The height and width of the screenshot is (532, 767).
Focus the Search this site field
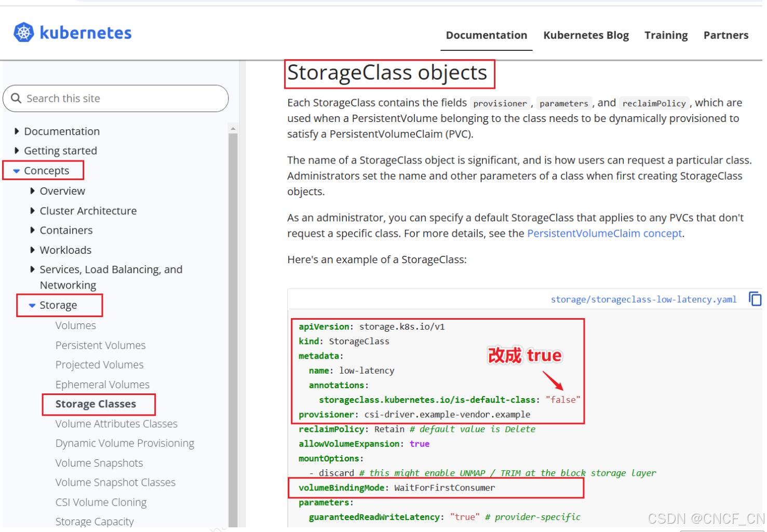click(x=115, y=98)
